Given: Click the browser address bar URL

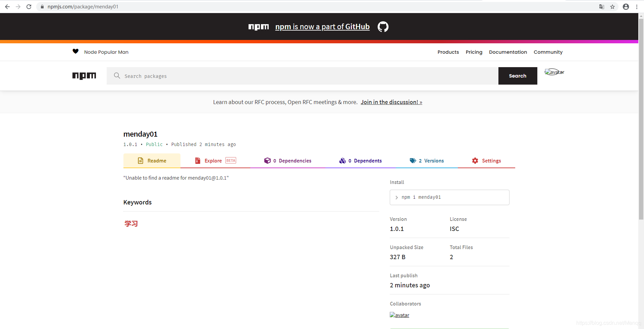Looking at the screenshot, I should pos(83,7).
